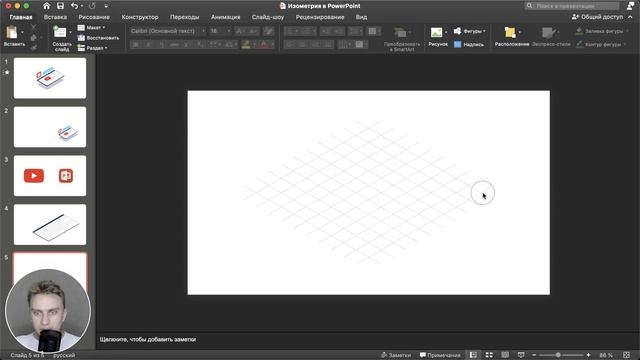640x360 pixels.
Task: Click the text highlight color marker
Action: tap(246, 44)
